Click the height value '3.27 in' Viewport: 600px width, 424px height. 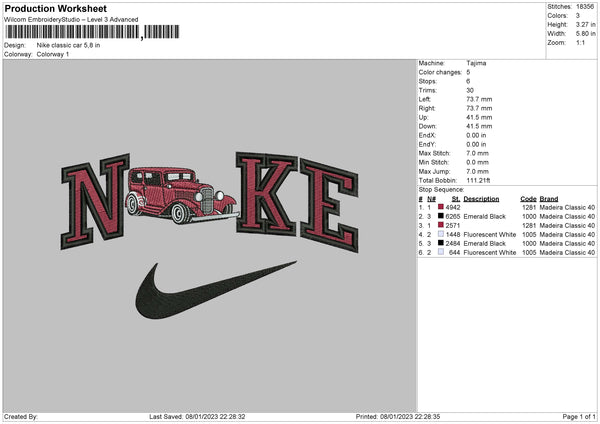coord(586,24)
